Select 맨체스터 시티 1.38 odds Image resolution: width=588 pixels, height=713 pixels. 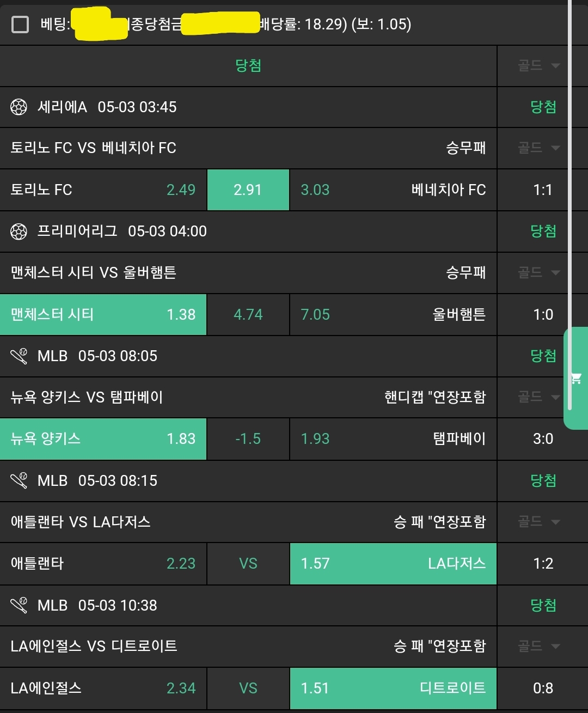point(103,314)
